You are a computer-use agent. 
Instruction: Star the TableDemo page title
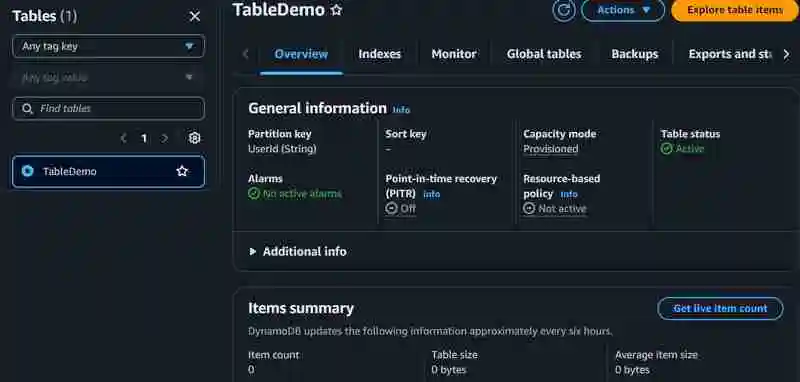pos(336,10)
